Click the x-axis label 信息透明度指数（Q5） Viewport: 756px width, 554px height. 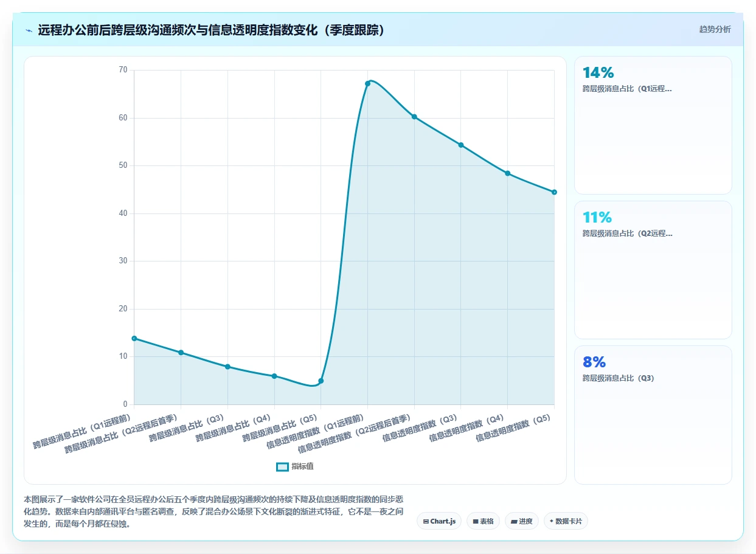pyautogui.click(x=514, y=429)
